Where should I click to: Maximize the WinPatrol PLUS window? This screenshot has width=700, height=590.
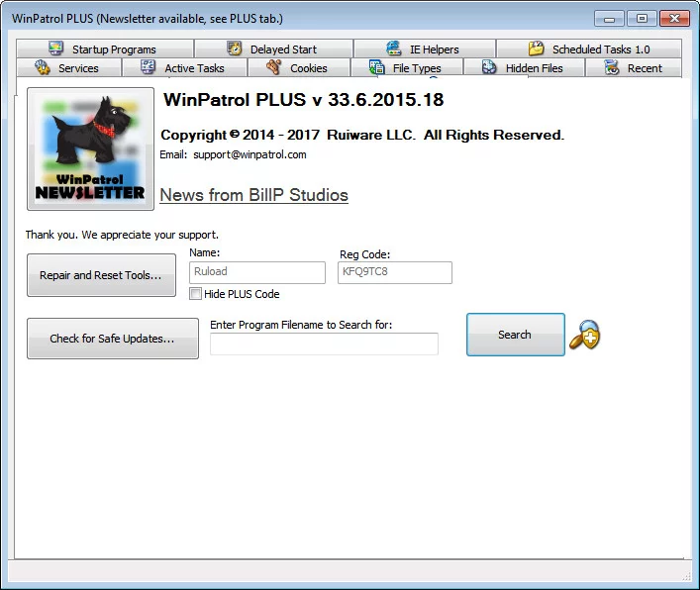[x=642, y=18]
